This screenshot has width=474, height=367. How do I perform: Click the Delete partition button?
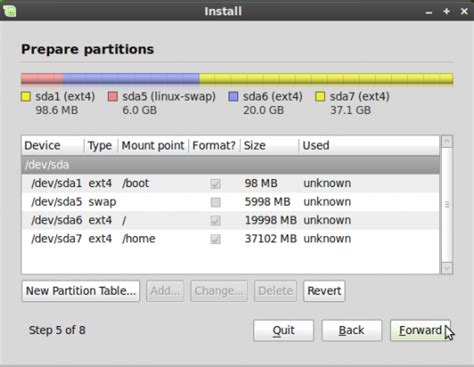pyautogui.click(x=275, y=291)
